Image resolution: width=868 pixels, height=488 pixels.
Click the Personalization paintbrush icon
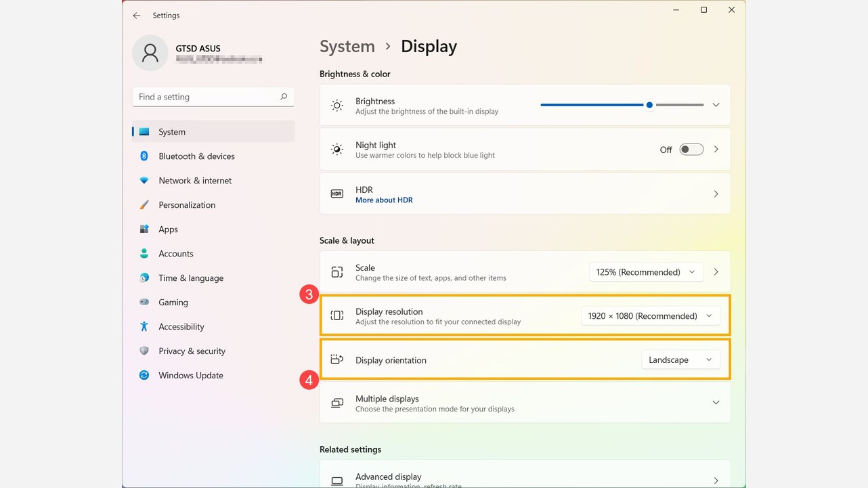pyautogui.click(x=144, y=205)
